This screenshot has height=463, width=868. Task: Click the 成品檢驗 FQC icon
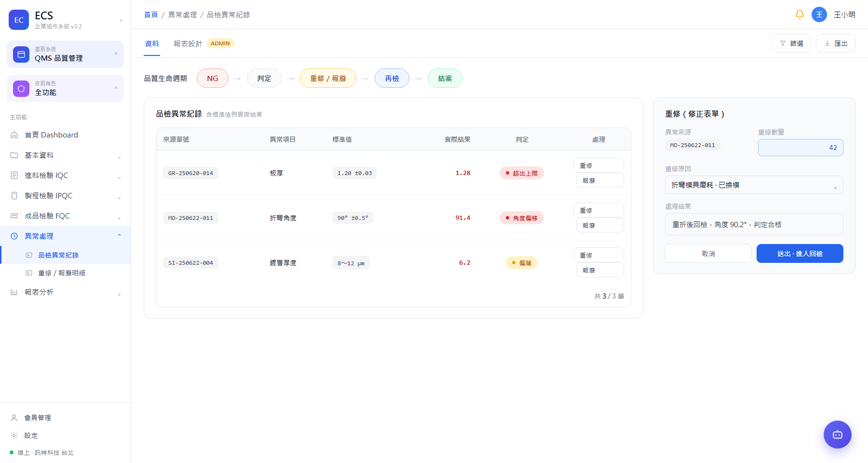(14, 216)
